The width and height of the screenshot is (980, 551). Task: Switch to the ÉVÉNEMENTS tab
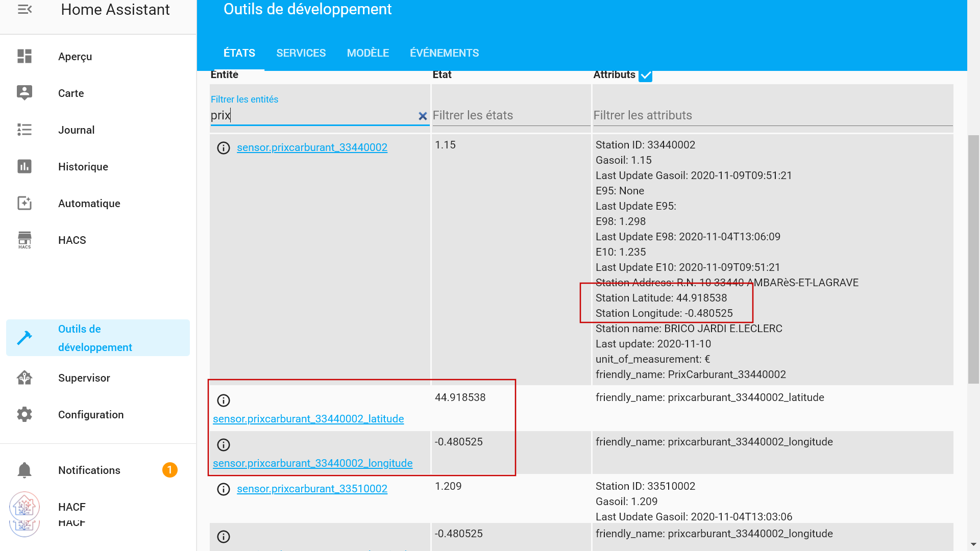[x=444, y=53]
